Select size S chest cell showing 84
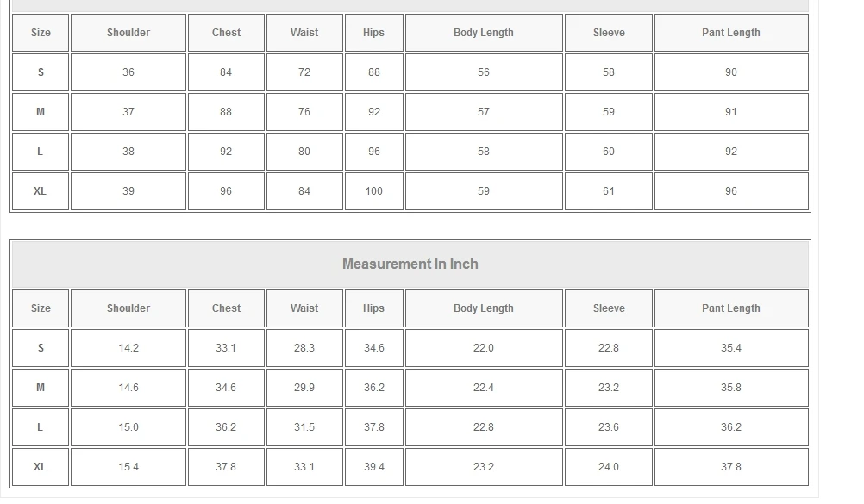 coord(226,72)
